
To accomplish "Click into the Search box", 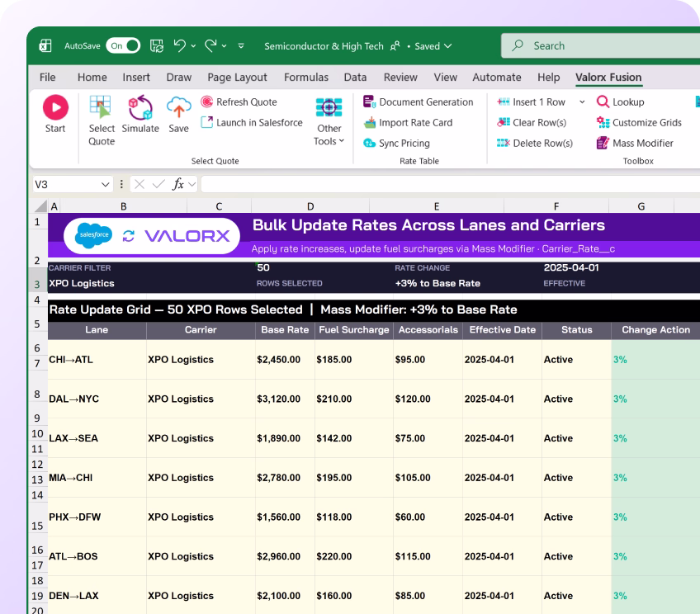I will click(600, 45).
